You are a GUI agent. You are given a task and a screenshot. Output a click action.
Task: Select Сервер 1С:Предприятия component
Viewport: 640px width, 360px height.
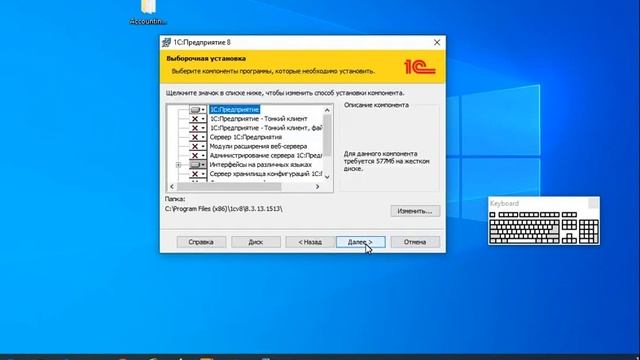tap(246, 137)
